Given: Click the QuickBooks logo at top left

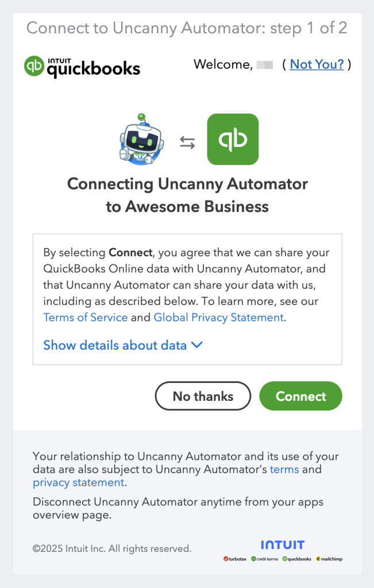Looking at the screenshot, I should pyautogui.click(x=82, y=67).
